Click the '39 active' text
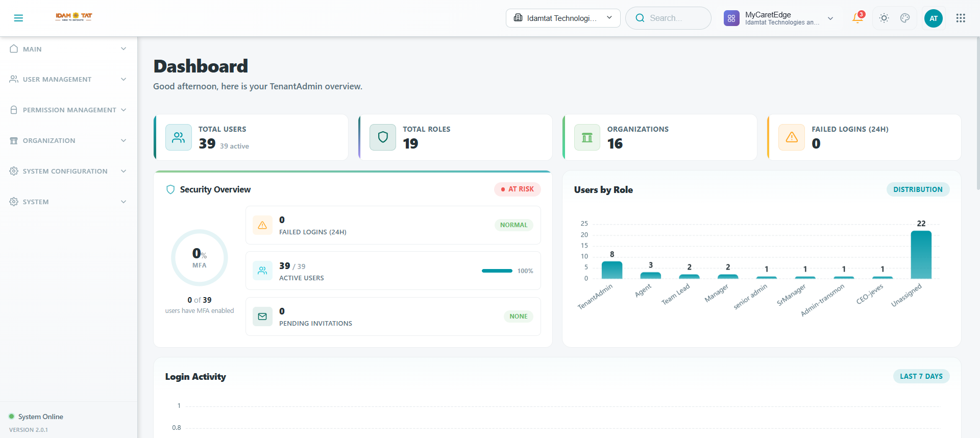Viewport: 980px width, 438px height. point(234,146)
